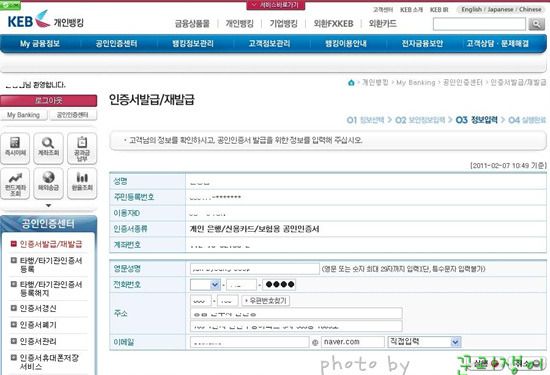Open the 해외송금 globe icon
Screen dimensions: 550x375
[x=48, y=183]
